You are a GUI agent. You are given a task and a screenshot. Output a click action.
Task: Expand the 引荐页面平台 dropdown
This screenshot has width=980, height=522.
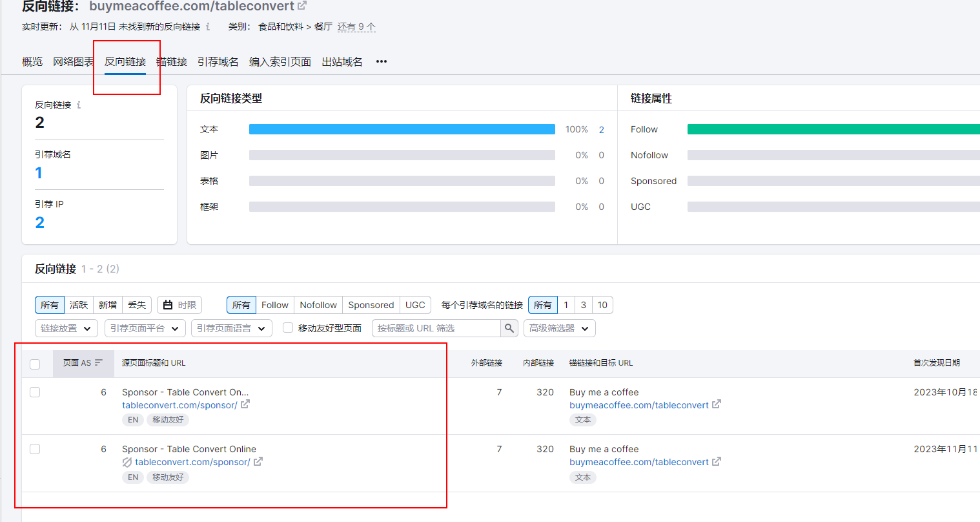tap(145, 328)
